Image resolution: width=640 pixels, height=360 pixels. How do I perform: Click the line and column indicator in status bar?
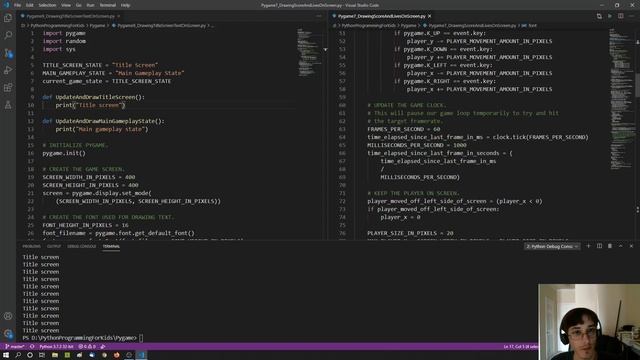click(520, 347)
